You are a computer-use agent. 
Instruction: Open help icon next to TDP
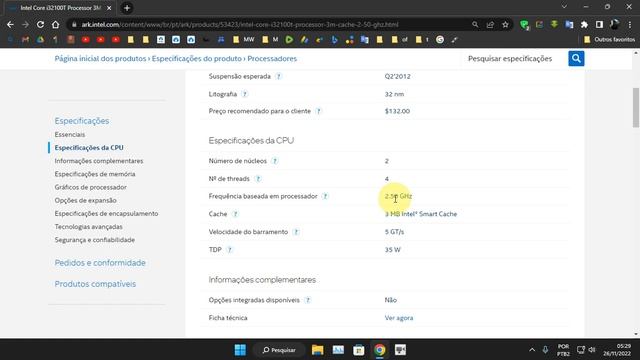tap(229, 249)
